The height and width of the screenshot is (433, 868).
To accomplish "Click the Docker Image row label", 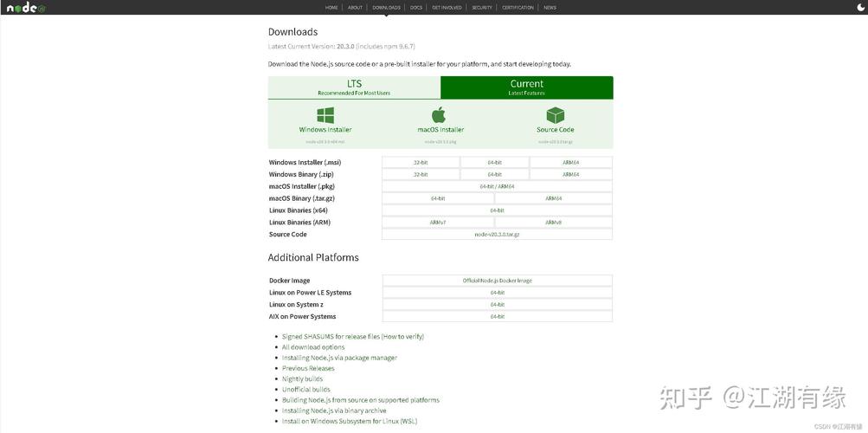I will coord(290,281).
